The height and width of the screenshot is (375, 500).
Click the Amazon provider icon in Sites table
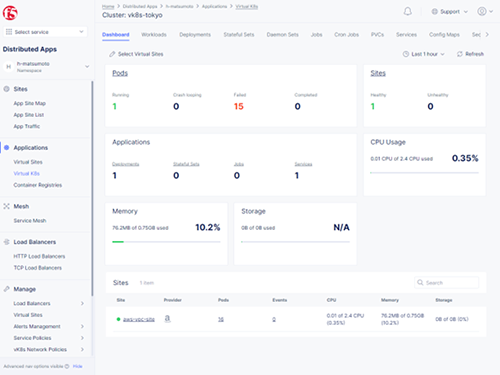[x=167, y=319]
